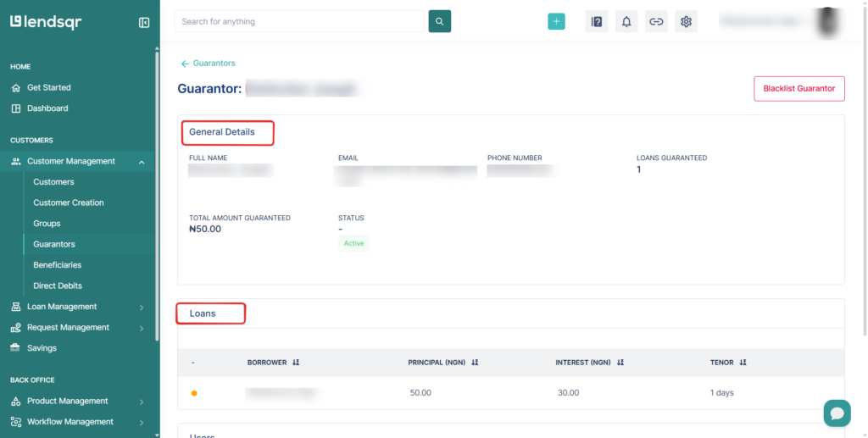Viewport: 868px width, 438px height.
Task: Click the Loans section heading
Action: point(203,313)
